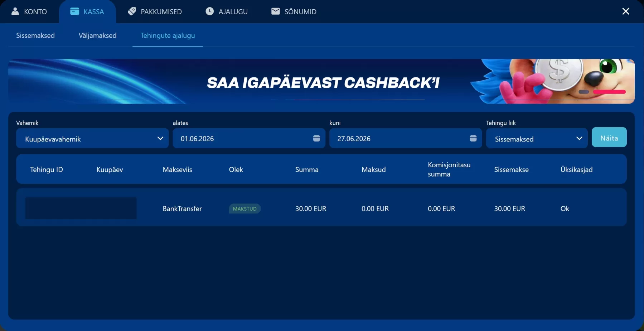644x331 pixels.
Task: Open calendar icon for the alates date
Action: pyautogui.click(x=316, y=138)
